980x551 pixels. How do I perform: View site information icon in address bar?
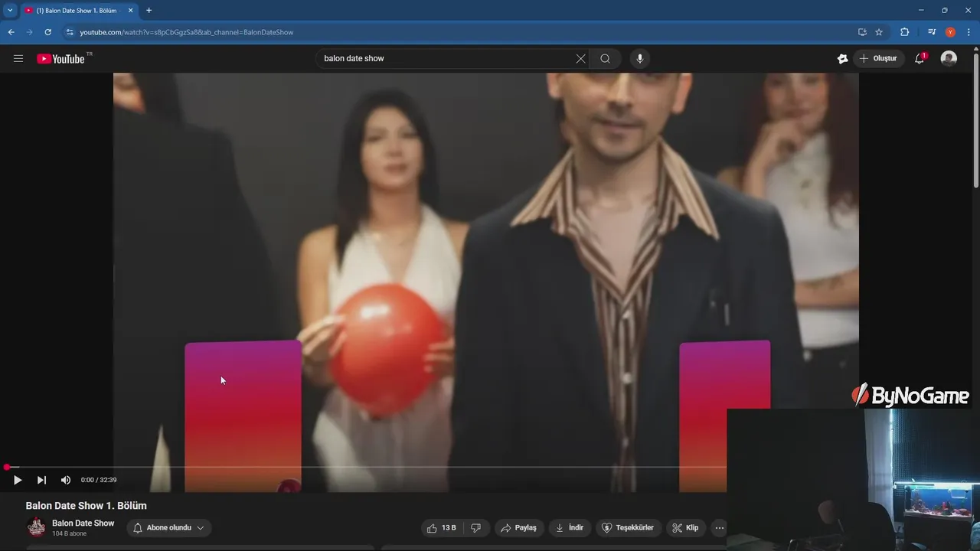click(x=70, y=32)
